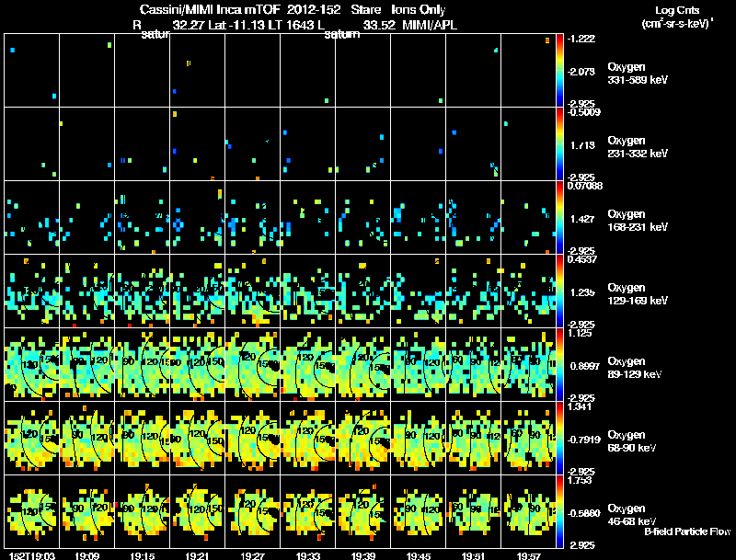Viewport: 736px width, 560px height.
Task: Select the Oxygen 129-169 keV label
Action: pos(638,294)
